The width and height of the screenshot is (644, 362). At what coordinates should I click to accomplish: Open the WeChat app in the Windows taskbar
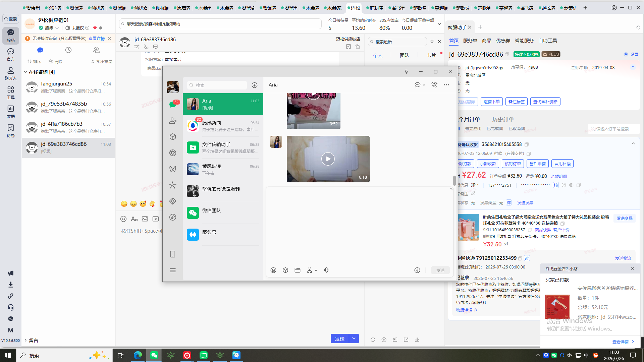(154, 355)
